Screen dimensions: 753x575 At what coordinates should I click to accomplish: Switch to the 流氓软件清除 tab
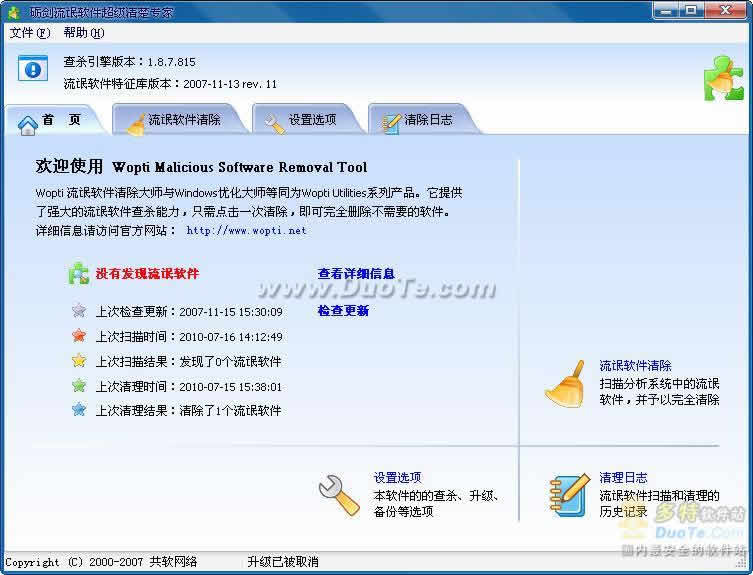tap(178, 120)
